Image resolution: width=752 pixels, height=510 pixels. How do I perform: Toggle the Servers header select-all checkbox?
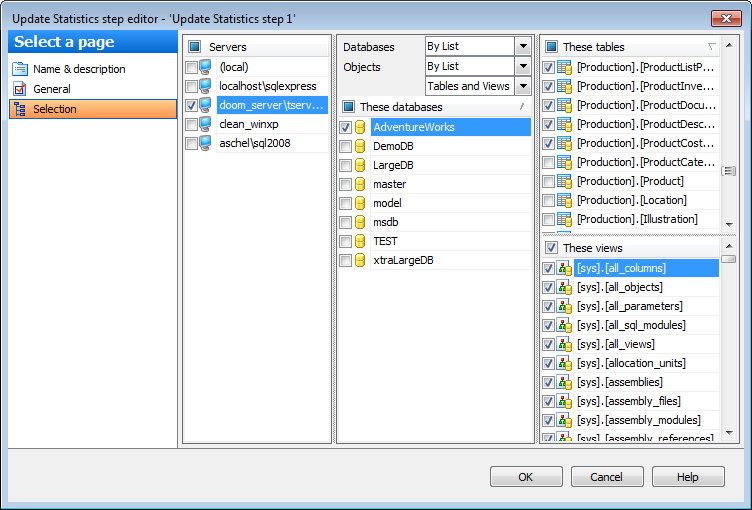point(194,47)
